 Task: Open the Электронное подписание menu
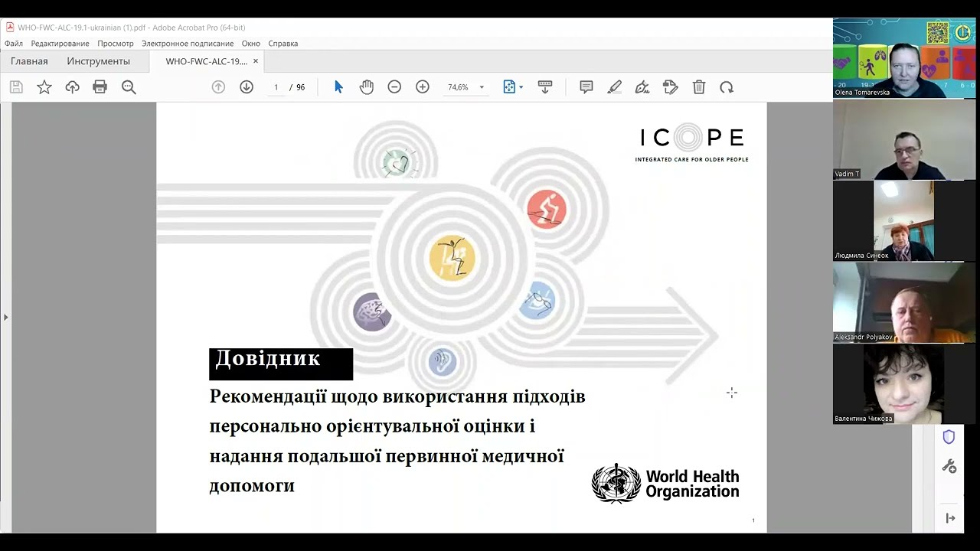(x=188, y=44)
